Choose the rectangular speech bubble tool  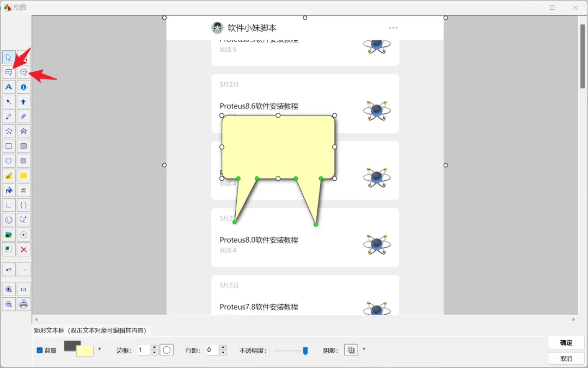[x=9, y=72]
